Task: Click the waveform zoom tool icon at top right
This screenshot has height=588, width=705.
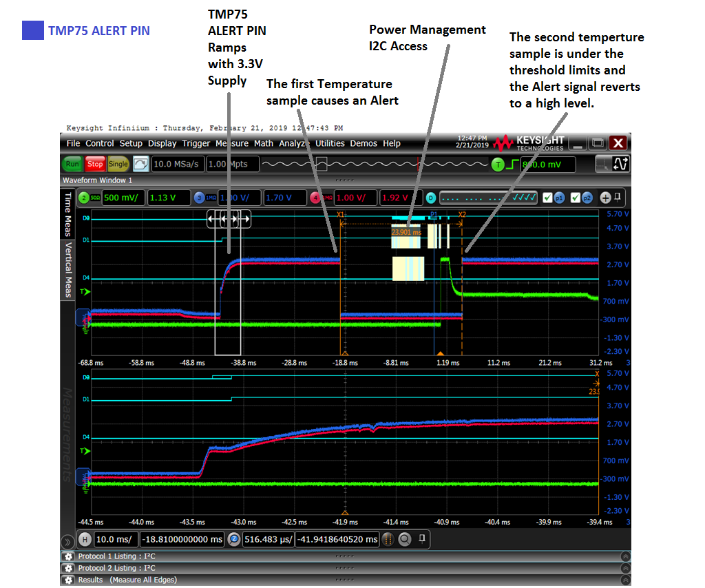Action: 621,164
